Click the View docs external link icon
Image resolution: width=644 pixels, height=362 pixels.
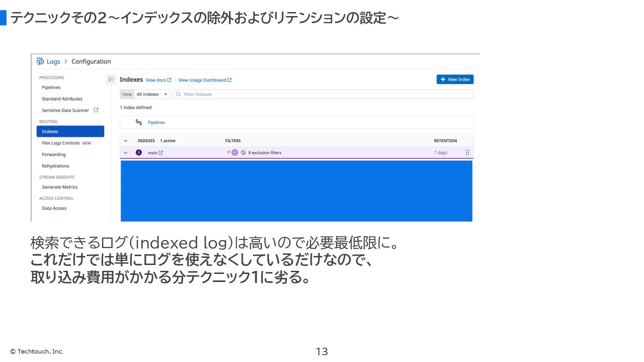169,80
